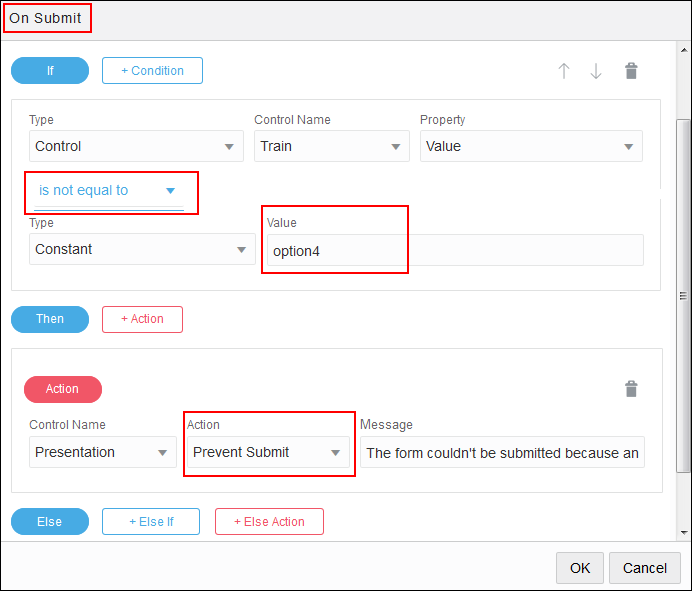Move the If rule down with arrow icon

[596, 71]
